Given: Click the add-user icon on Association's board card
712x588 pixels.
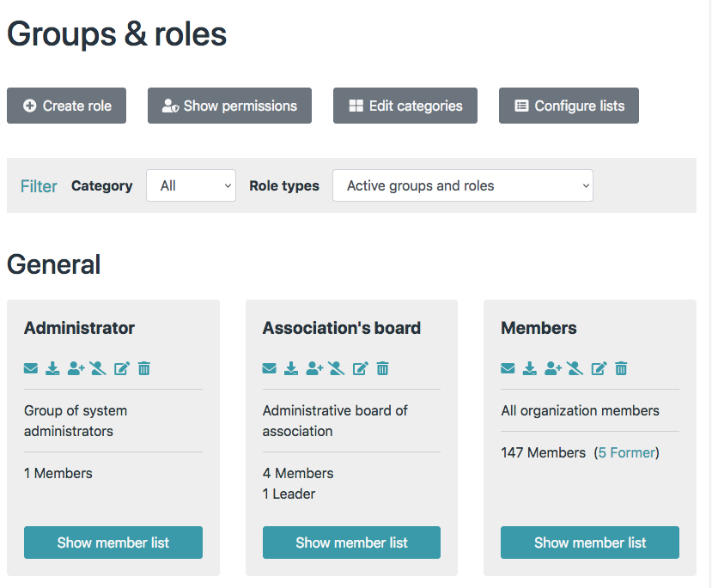Looking at the screenshot, I should click(x=315, y=368).
